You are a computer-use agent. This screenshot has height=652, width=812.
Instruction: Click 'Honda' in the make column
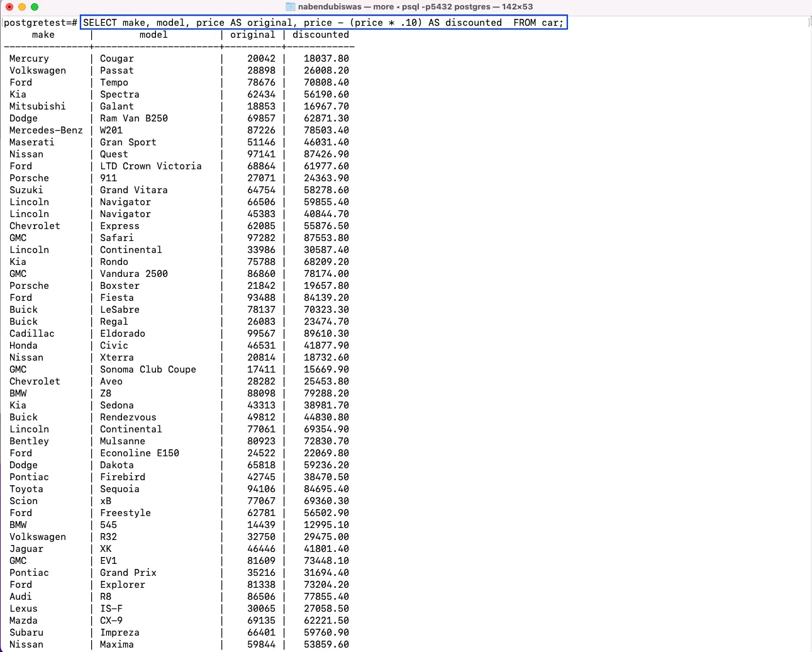tap(23, 346)
